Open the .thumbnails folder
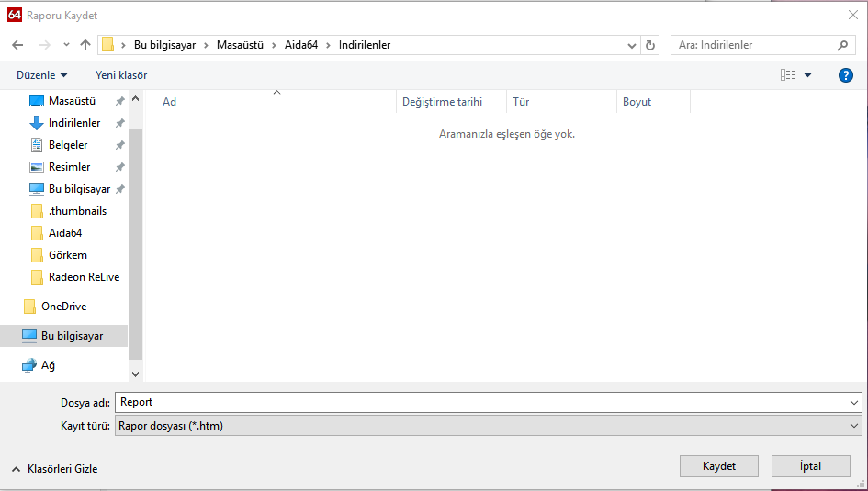Image resolution: width=868 pixels, height=491 pixels. 77,211
